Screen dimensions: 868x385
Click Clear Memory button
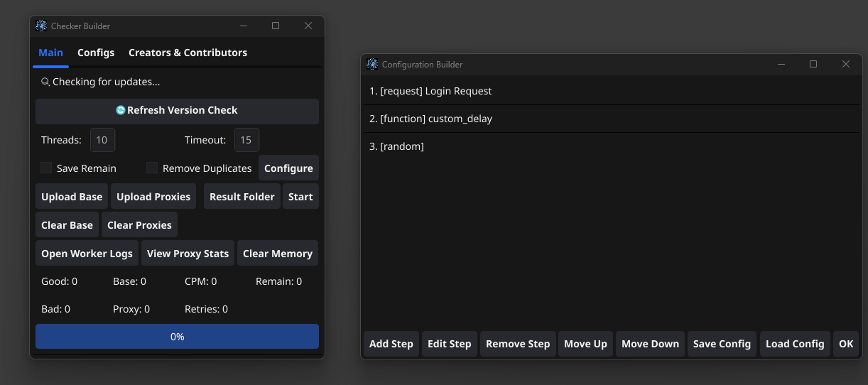[x=278, y=254]
